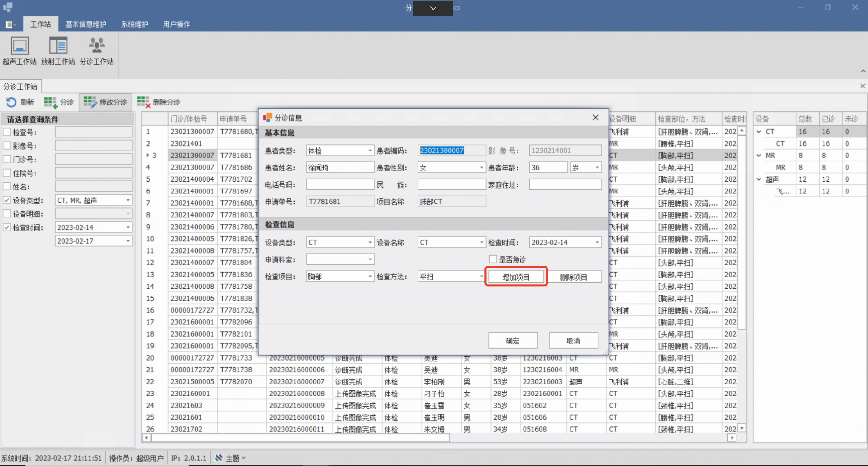Toggle the 设备明细 checkbox

click(x=7, y=214)
